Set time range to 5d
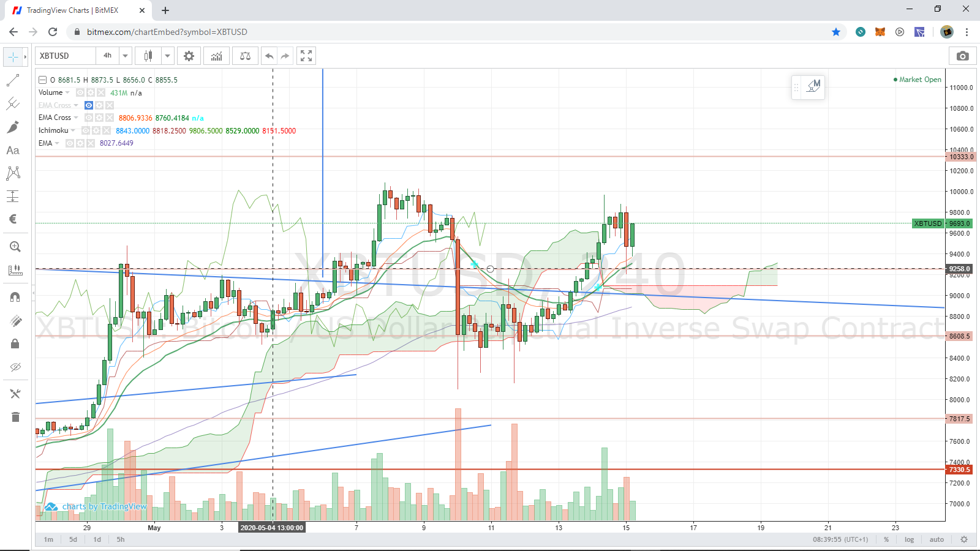This screenshot has width=980, height=551. [x=73, y=539]
